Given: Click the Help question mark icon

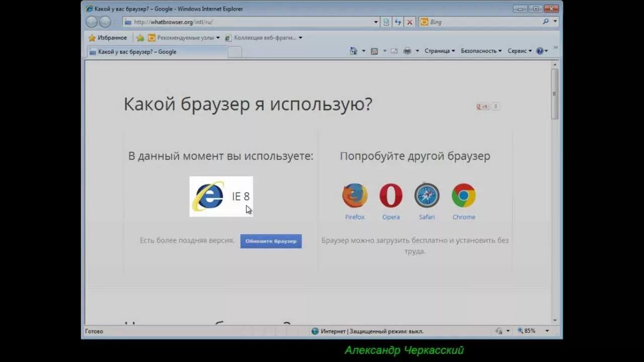Looking at the screenshot, I should 539,51.
